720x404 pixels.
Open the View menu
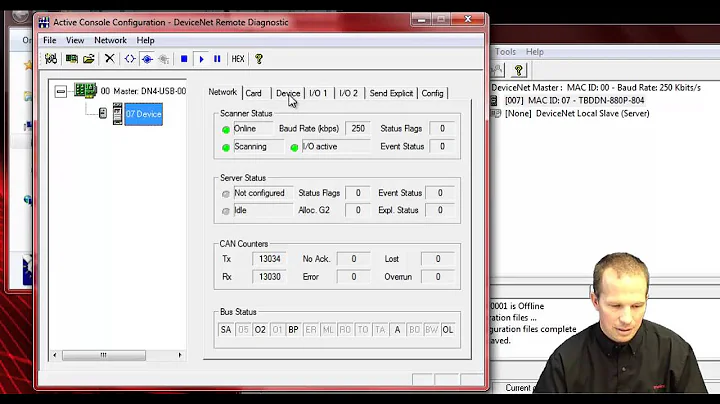(x=75, y=40)
